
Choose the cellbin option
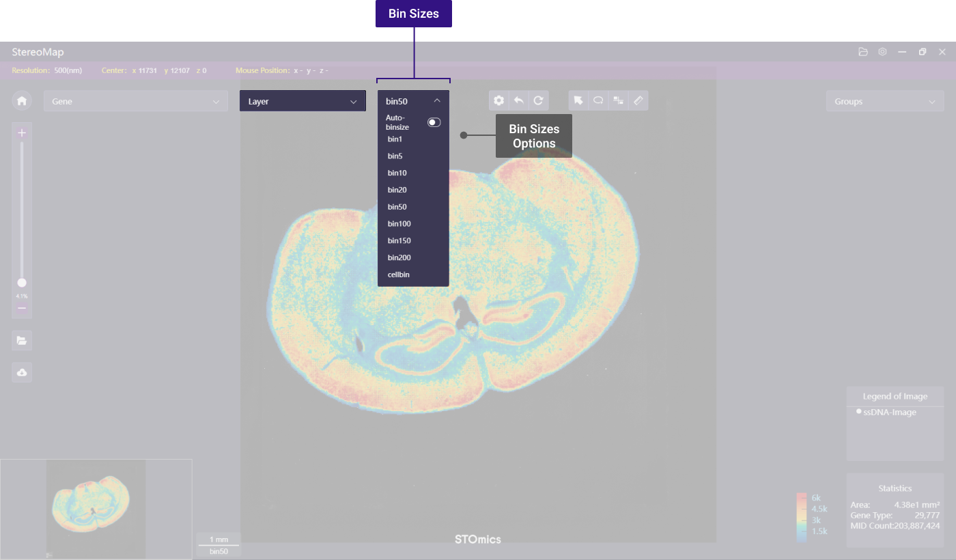[399, 275]
